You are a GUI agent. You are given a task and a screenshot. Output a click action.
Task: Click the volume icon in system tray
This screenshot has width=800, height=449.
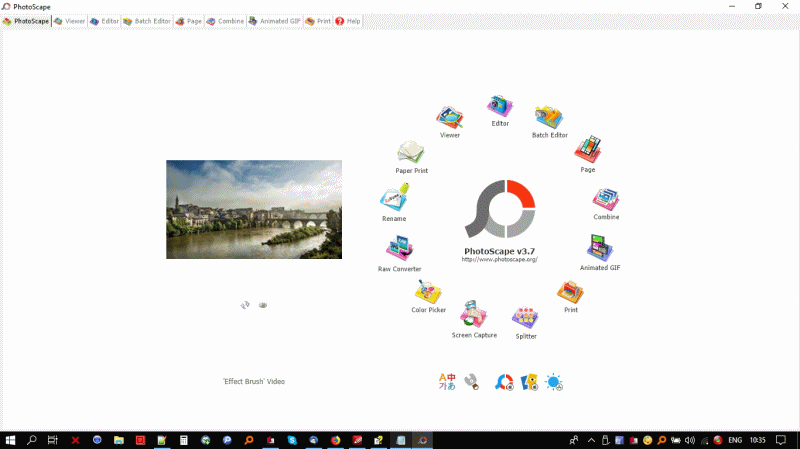pyautogui.click(x=690, y=440)
